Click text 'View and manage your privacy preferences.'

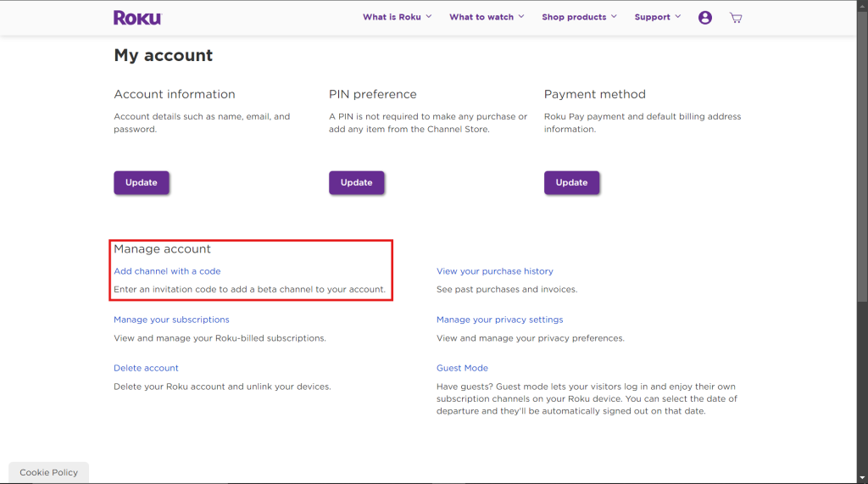coord(531,338)
